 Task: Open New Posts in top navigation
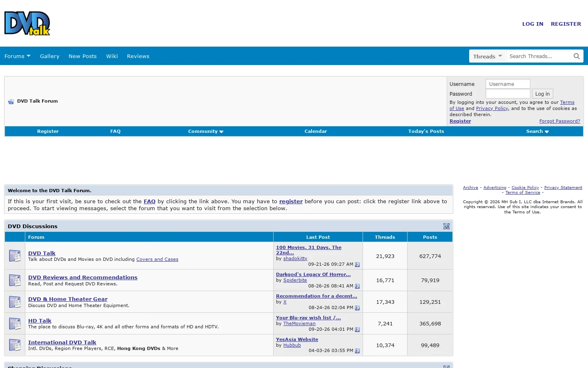pos(82,56)
